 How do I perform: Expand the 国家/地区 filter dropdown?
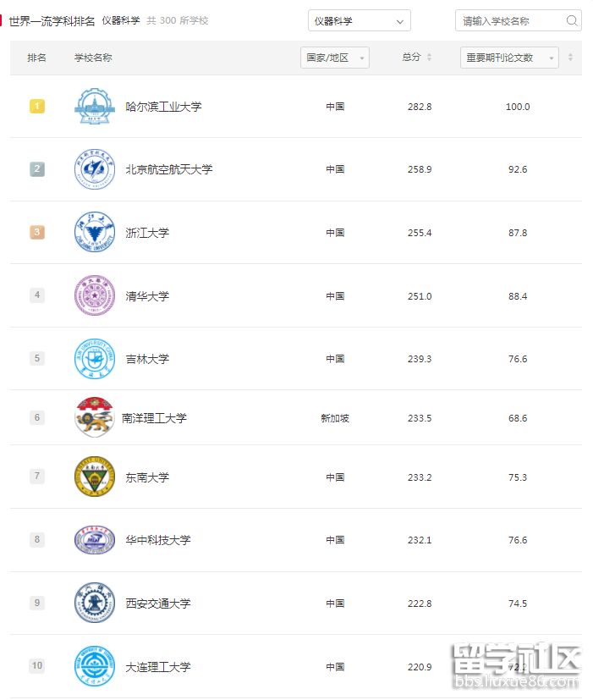coord(335,58)
